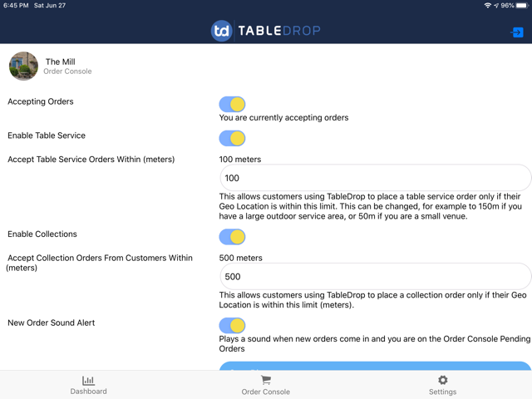Click 'Plays a sound when new orders' description
Viewport: 532px width, 399px height.
click(375, 343)
